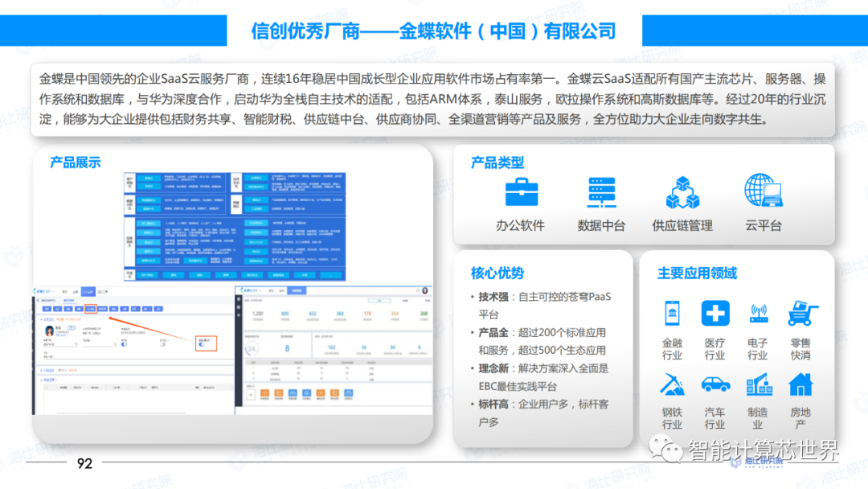Click the briefcase icon above 办公软件
The image size is (868, 489).
tap(521, 192)
